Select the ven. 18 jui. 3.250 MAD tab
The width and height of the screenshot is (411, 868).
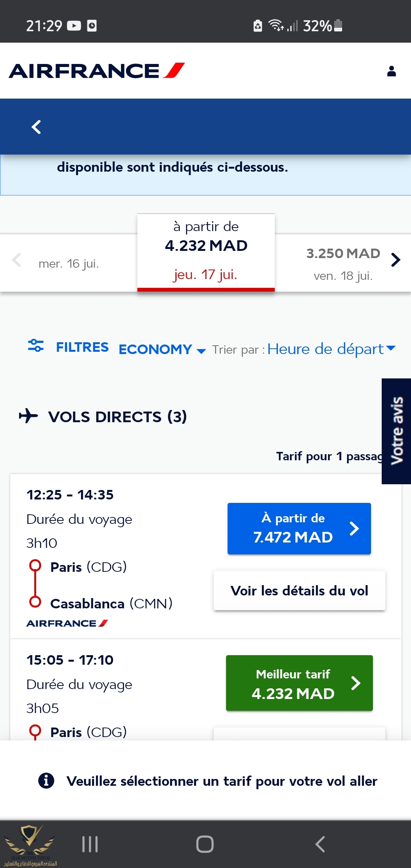343,263
